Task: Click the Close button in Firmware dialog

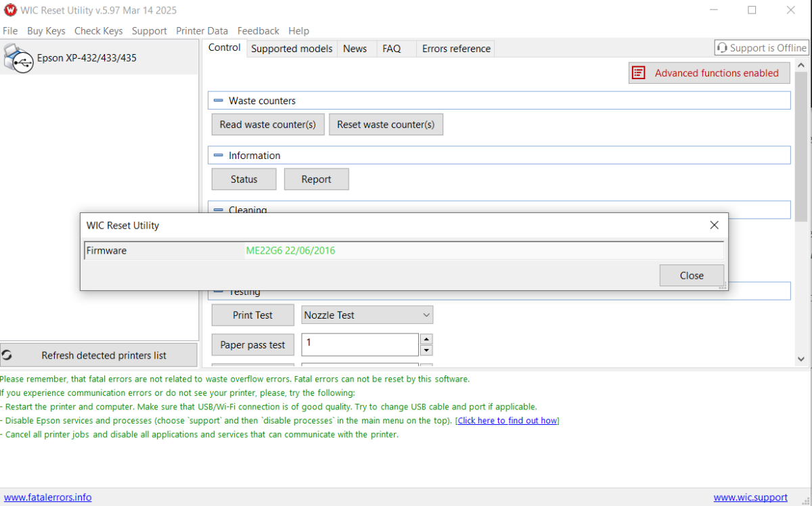Action: coord(692,275)
